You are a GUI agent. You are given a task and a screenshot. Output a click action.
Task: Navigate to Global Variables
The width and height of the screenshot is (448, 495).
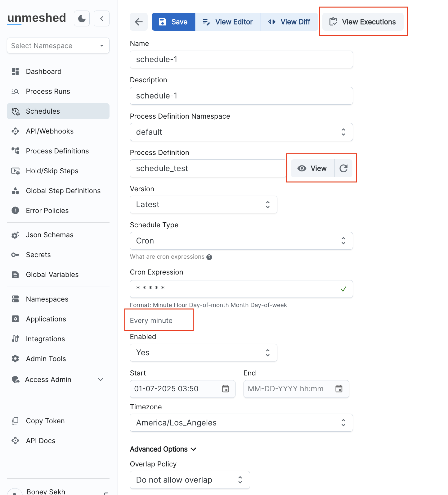(52, 275)
